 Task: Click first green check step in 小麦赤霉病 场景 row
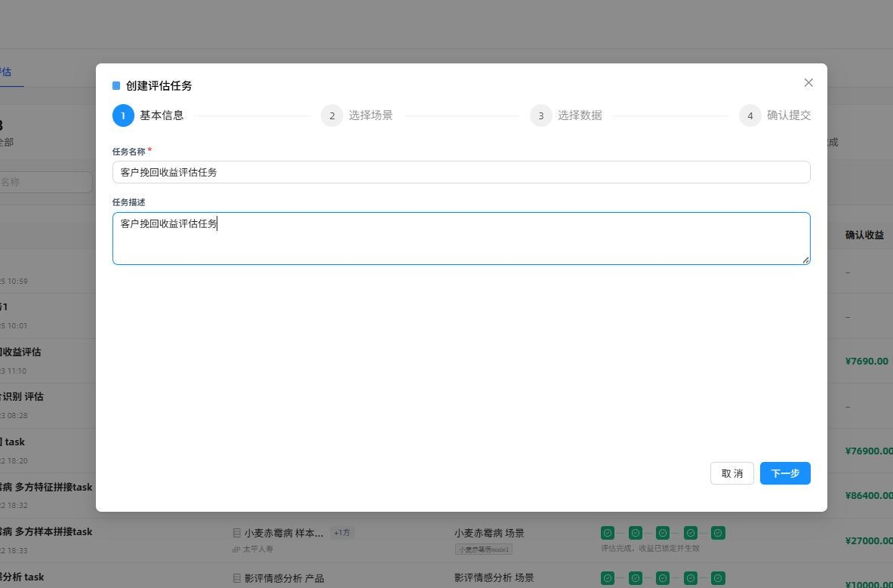pyautogui.click(x=608, y=533)
